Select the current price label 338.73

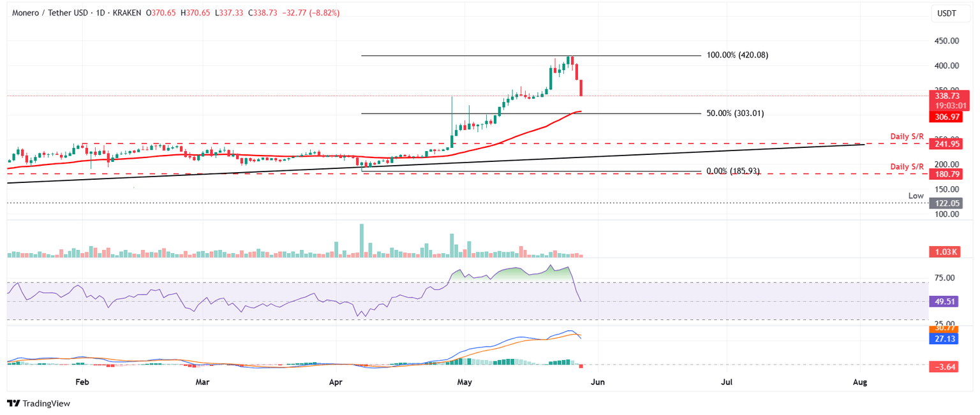946,94
